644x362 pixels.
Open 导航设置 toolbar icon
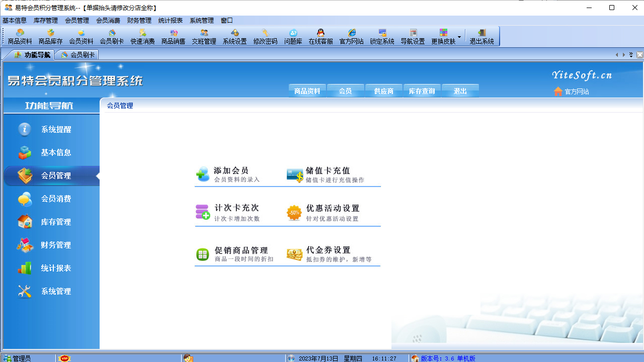(x=413, y=36)
